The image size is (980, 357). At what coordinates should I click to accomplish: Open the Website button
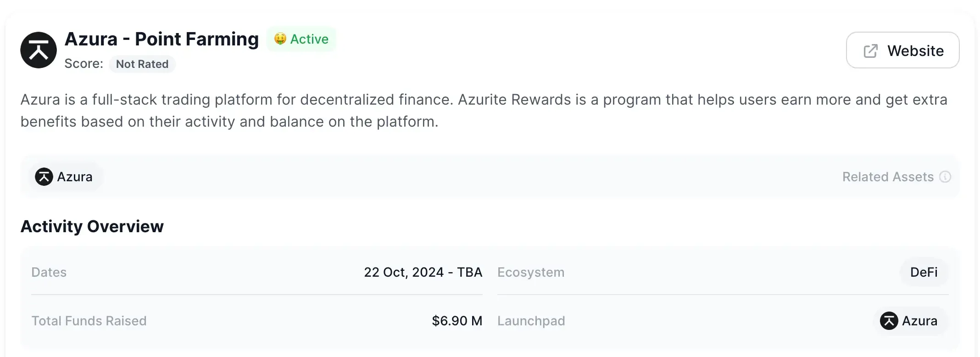[x=902, y=50]
